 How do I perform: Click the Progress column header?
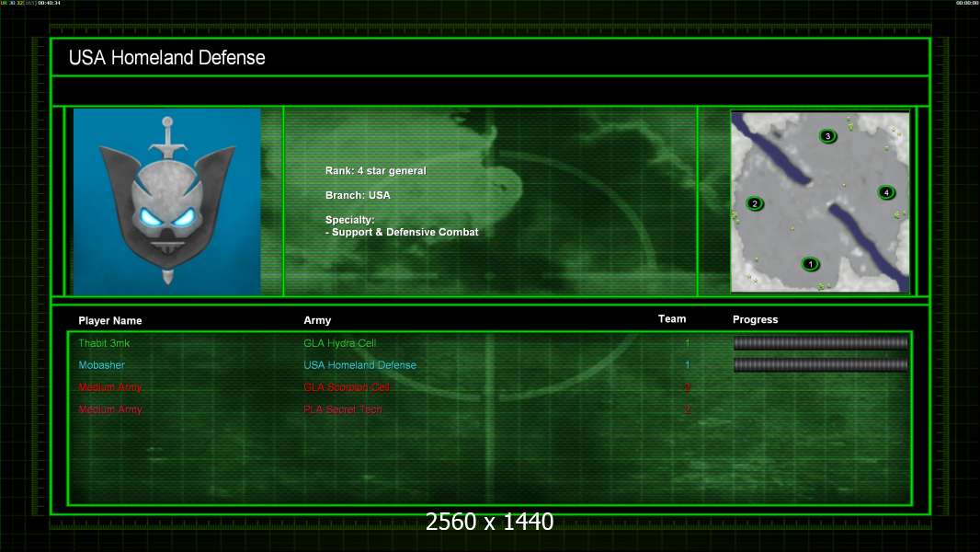pos(755,319)
